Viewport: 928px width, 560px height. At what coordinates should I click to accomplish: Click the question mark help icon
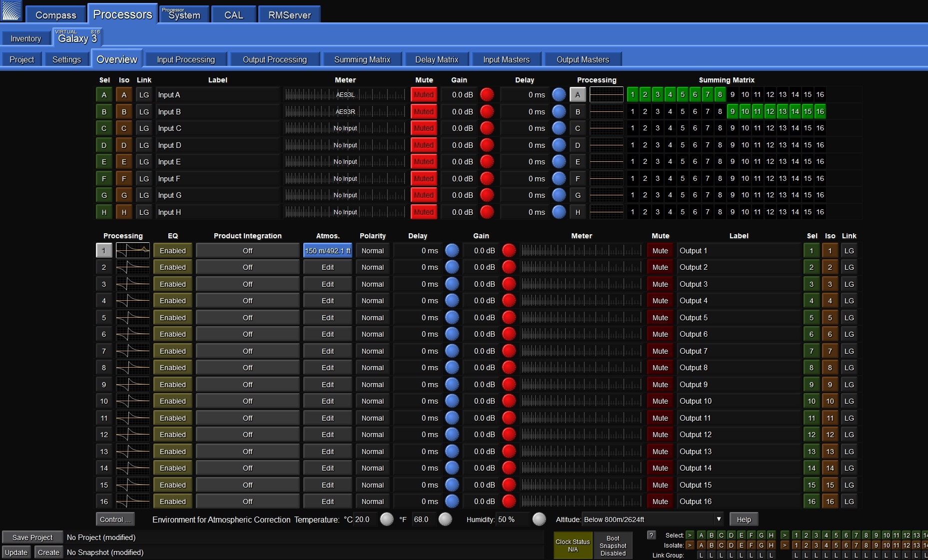tap(651, 535)
